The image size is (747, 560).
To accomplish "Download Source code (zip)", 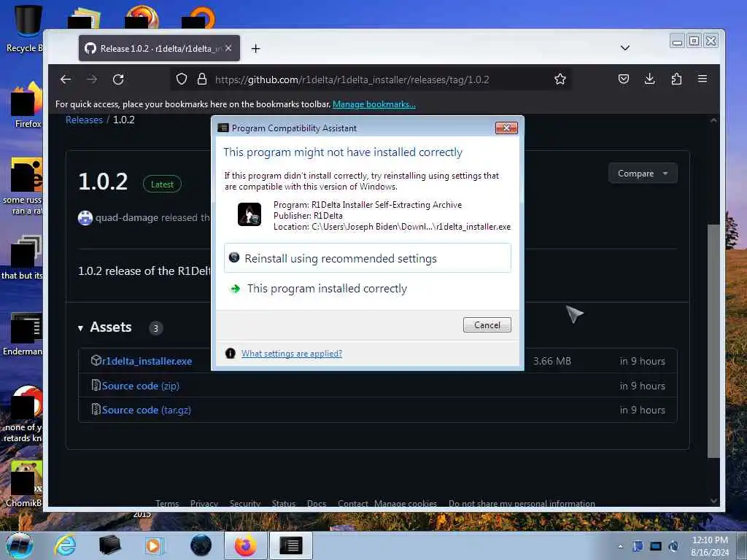I will point(141,386).
